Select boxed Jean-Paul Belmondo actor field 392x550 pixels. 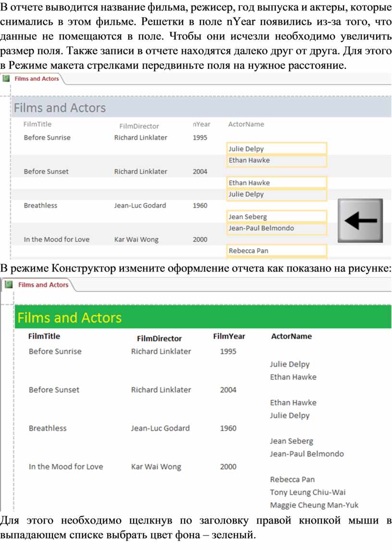(x=277, y=228)
